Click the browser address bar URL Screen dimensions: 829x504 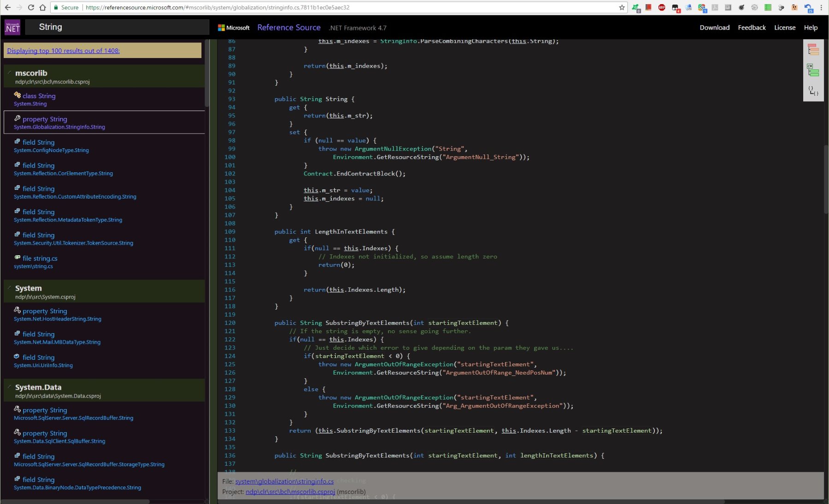tap(218, 7)
